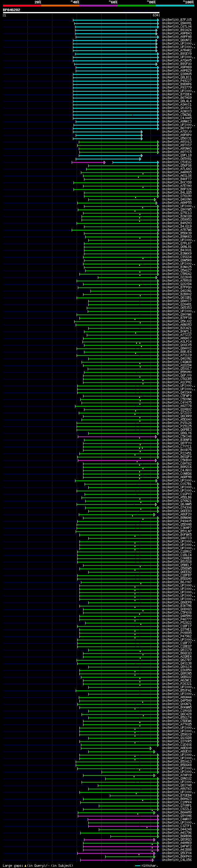Select the UniRef100_Q9NIU2 label

[177, 779]
